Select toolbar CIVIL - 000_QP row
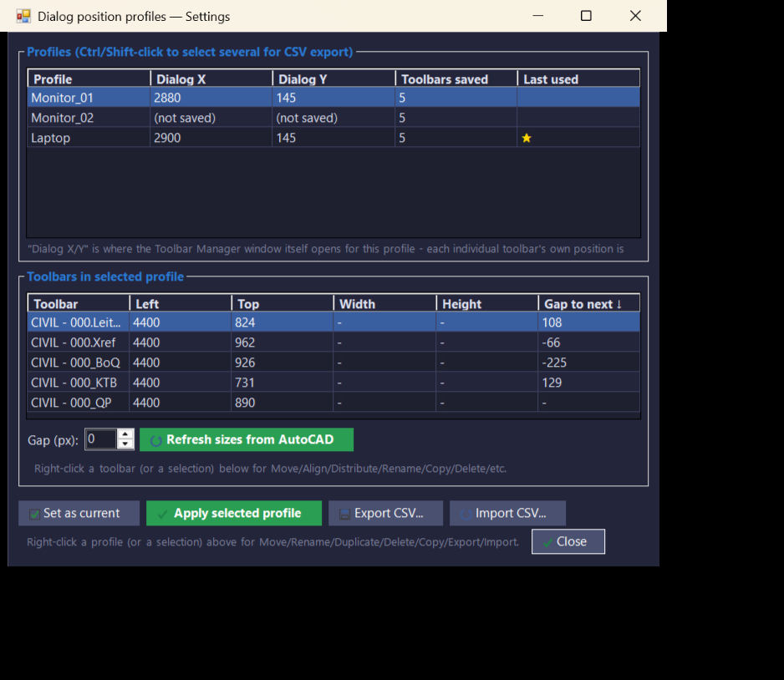The height and width of the screenshot is (680, 784). tap(333, 402)
